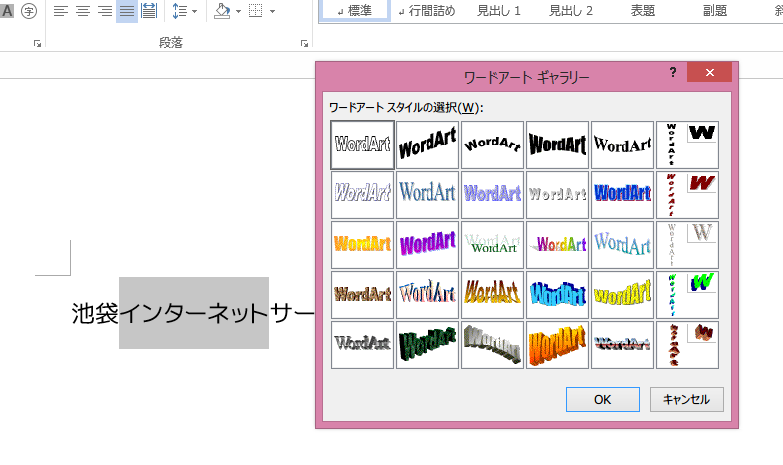Confirm with the OK button
This screenshot has height=465, width=783.
603,400
